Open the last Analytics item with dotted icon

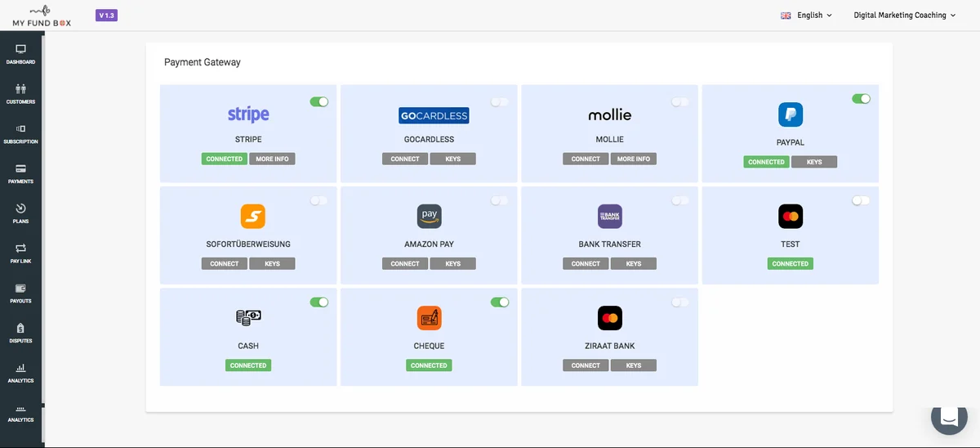[20, 413]
